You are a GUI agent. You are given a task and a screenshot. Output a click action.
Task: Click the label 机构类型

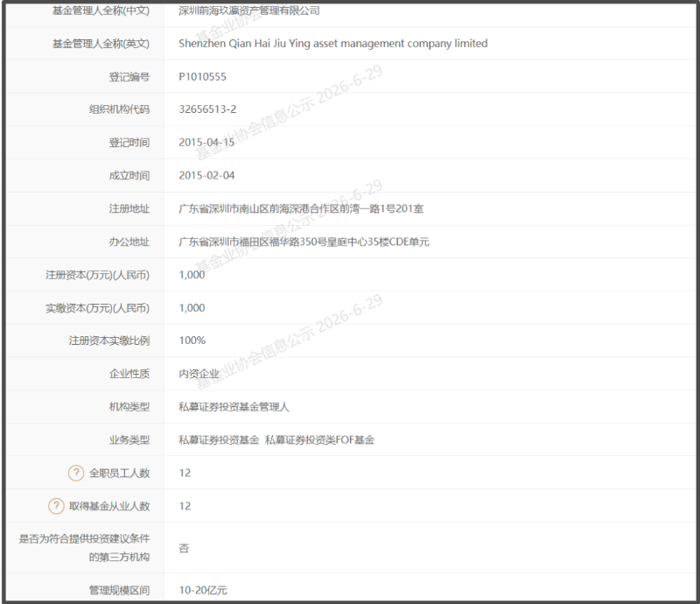click(x=129, y=406)
